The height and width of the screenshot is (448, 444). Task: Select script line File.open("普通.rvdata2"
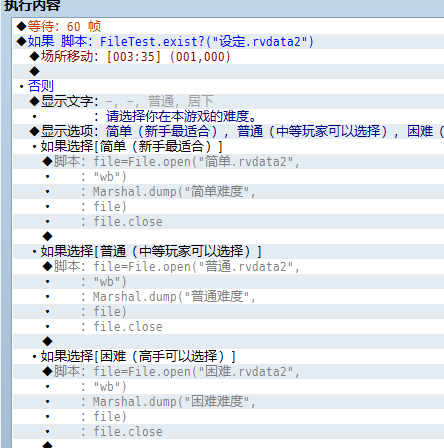tap(228, 266)
